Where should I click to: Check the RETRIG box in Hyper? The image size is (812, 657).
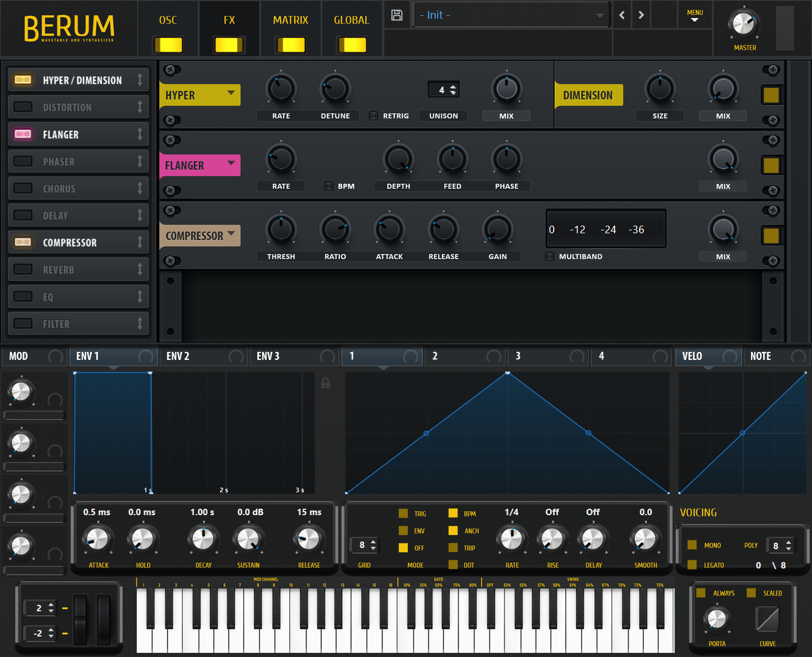coord(373,115)
